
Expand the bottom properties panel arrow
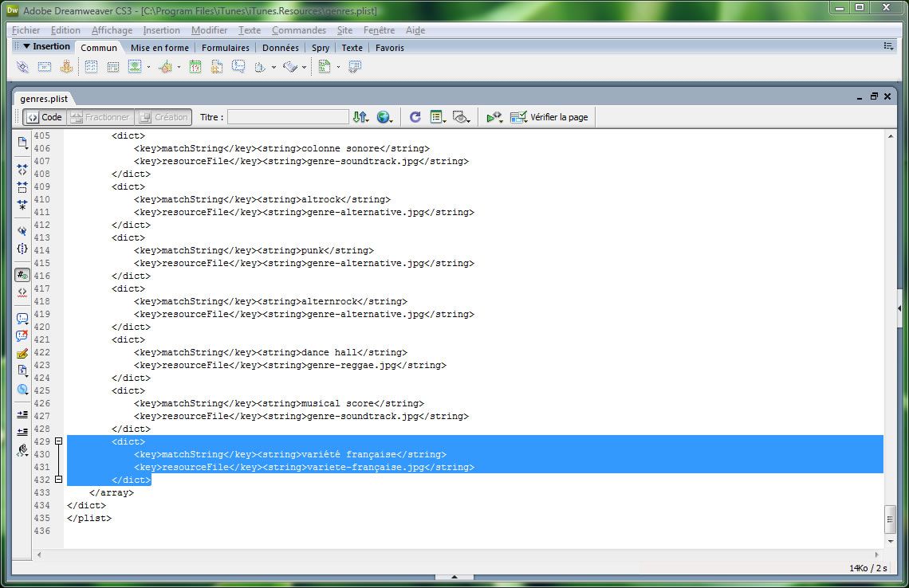(454, 577)
